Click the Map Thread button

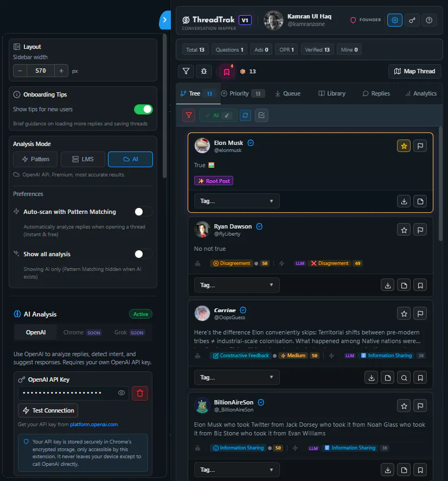click(414, 71)
